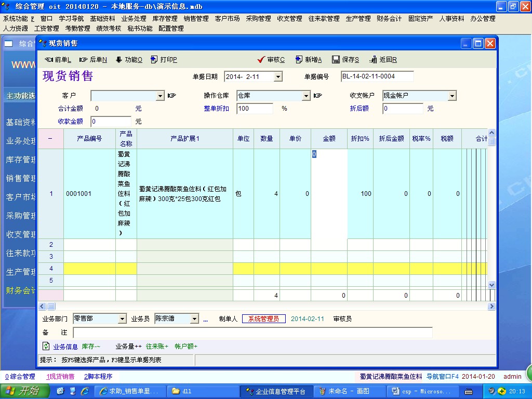Click the red checkmark 审核 audit button
The height and width of the screenshot is (399, 532).
(271, 60)
